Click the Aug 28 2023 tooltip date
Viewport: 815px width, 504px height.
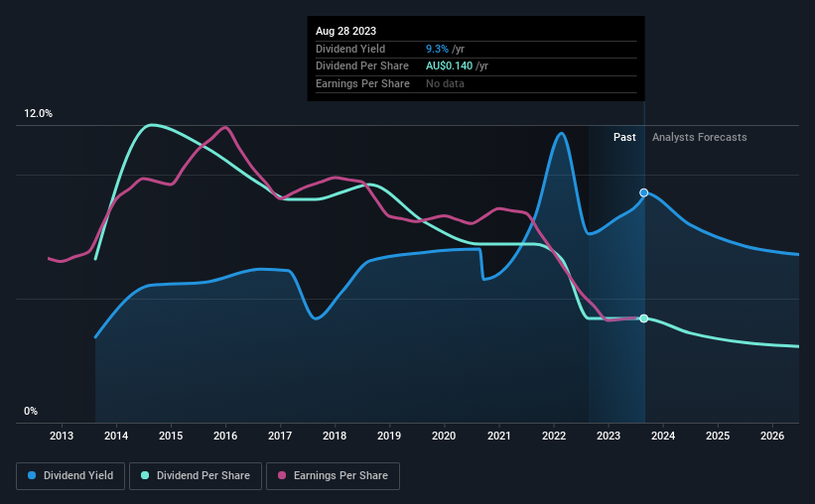pos(345,31)
